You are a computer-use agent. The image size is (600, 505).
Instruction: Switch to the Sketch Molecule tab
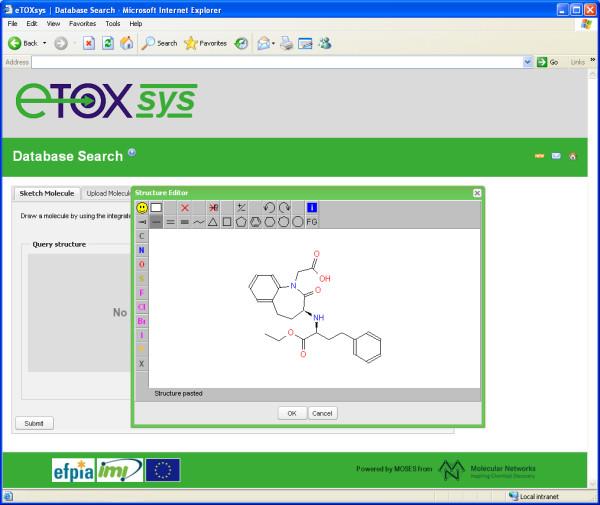click(46, 193)
